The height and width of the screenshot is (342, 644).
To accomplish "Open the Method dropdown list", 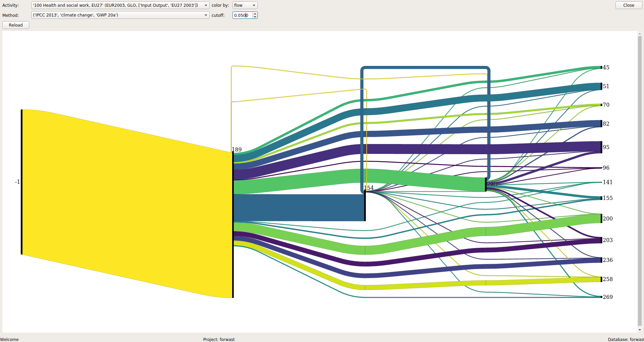I will point(206,15).
